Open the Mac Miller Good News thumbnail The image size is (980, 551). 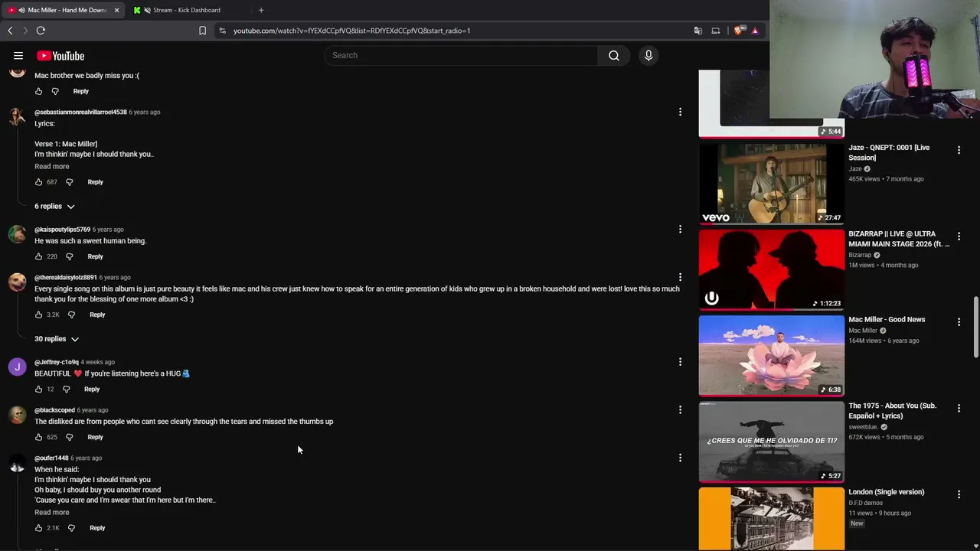pyautogui.click(x=772, y=355)
